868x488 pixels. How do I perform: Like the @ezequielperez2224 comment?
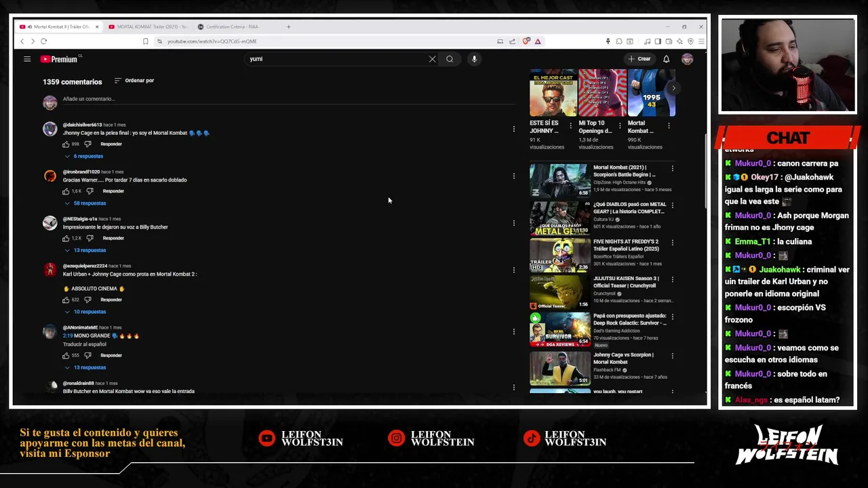(x=66, y=300)
